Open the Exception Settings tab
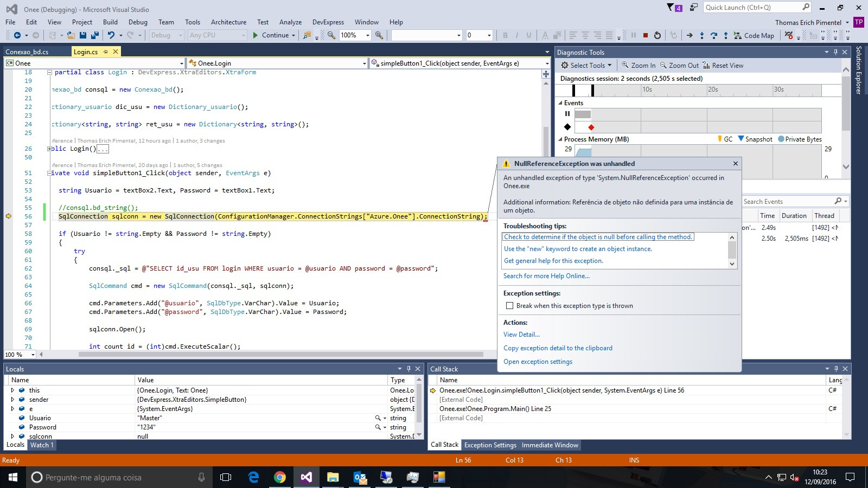 tap(490, 445)
